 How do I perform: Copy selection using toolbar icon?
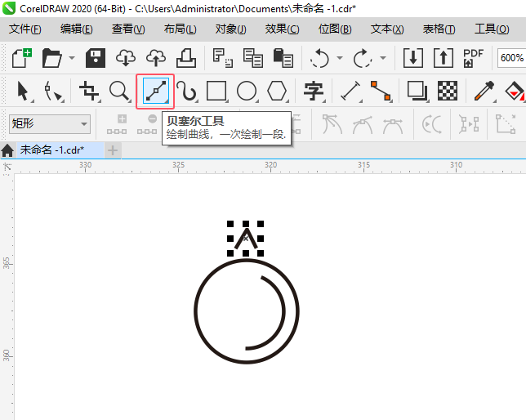click(x=253, y=58)
